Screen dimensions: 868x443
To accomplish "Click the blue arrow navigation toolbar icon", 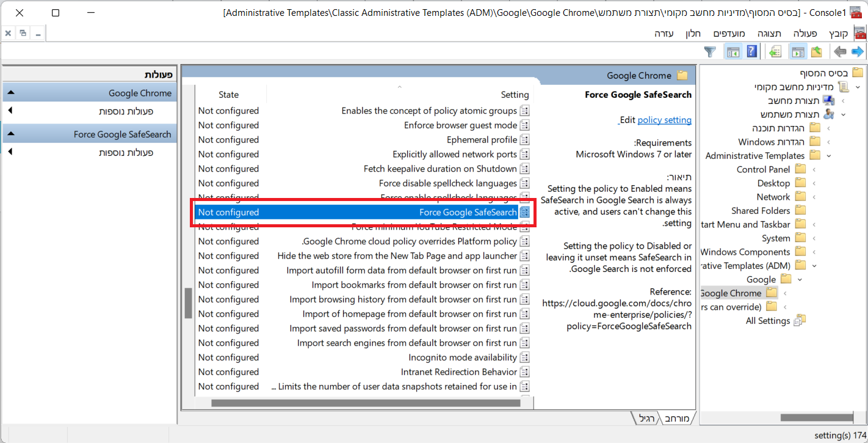I will tap(857, 51).
